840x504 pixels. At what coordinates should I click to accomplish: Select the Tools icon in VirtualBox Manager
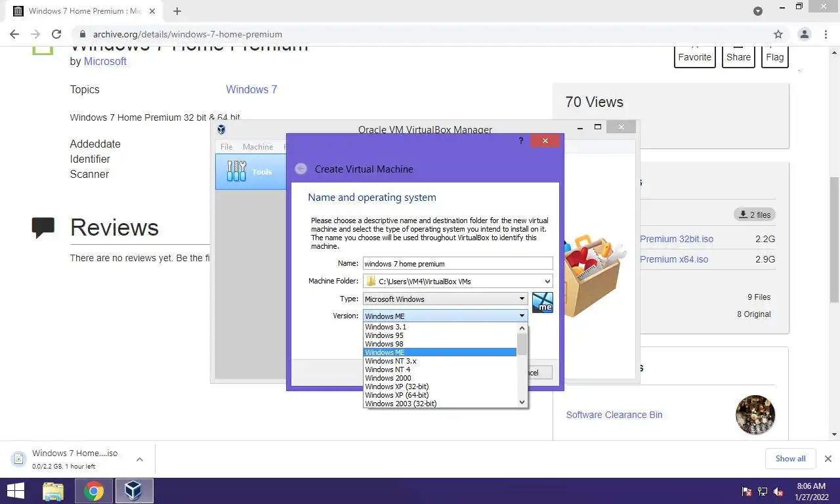(237, 171)
